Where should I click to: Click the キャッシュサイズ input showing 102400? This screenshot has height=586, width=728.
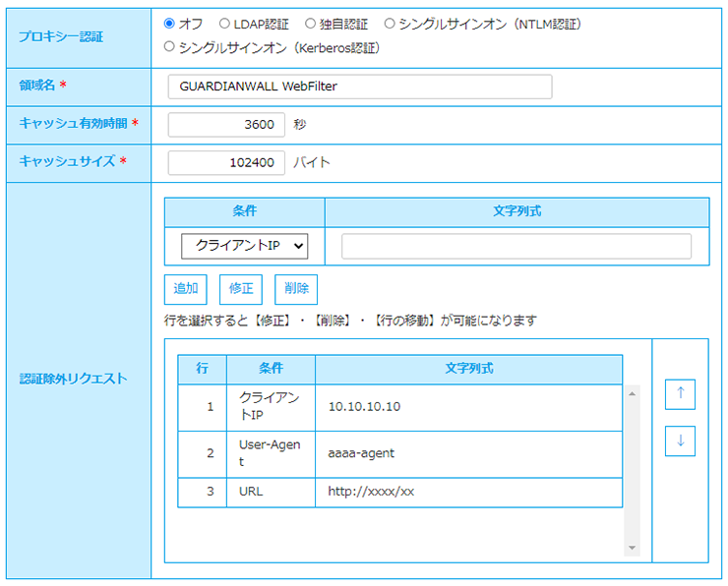point(226,162)
